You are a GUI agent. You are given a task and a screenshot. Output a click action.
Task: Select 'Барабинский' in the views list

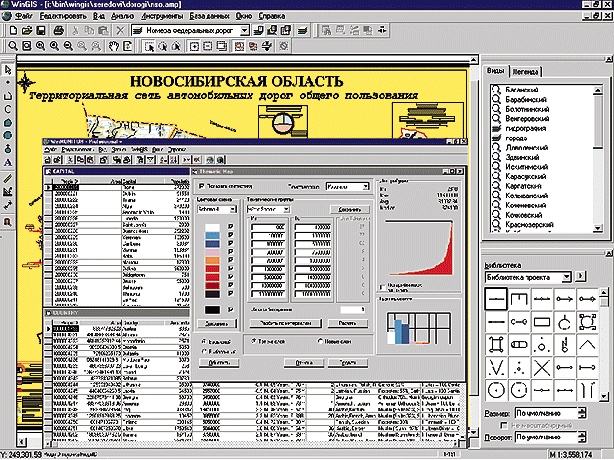tap(526, 99)
